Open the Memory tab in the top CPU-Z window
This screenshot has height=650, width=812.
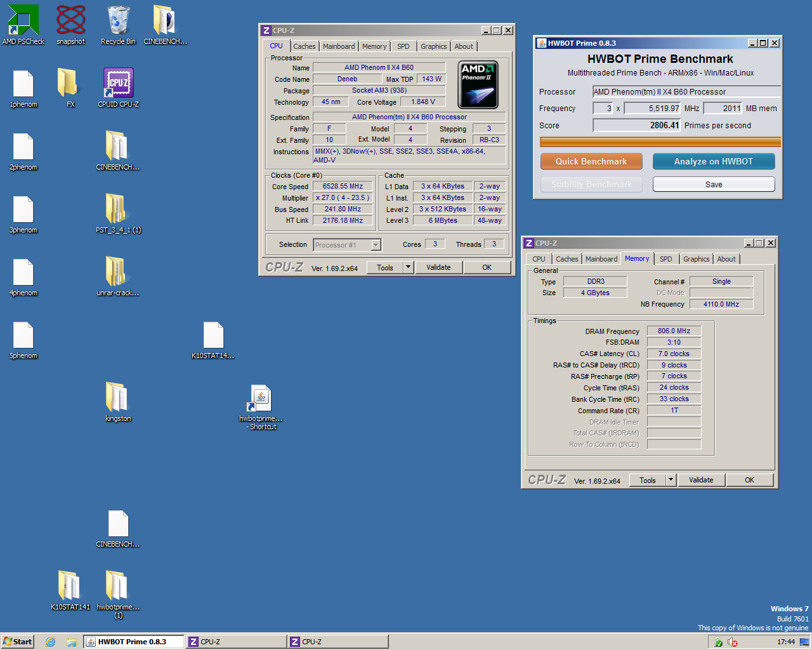pos(374,46)
